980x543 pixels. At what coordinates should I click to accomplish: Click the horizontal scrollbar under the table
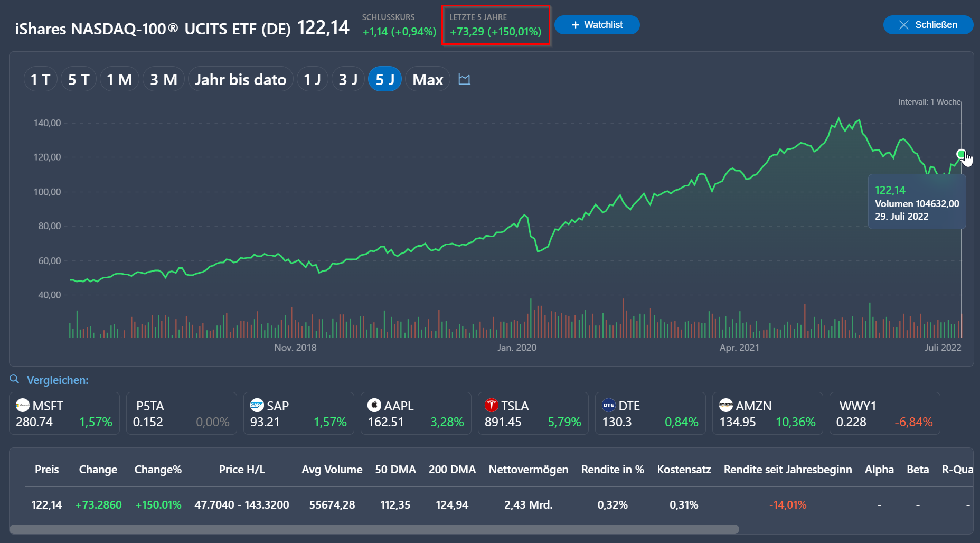click(x=374, y=529)
